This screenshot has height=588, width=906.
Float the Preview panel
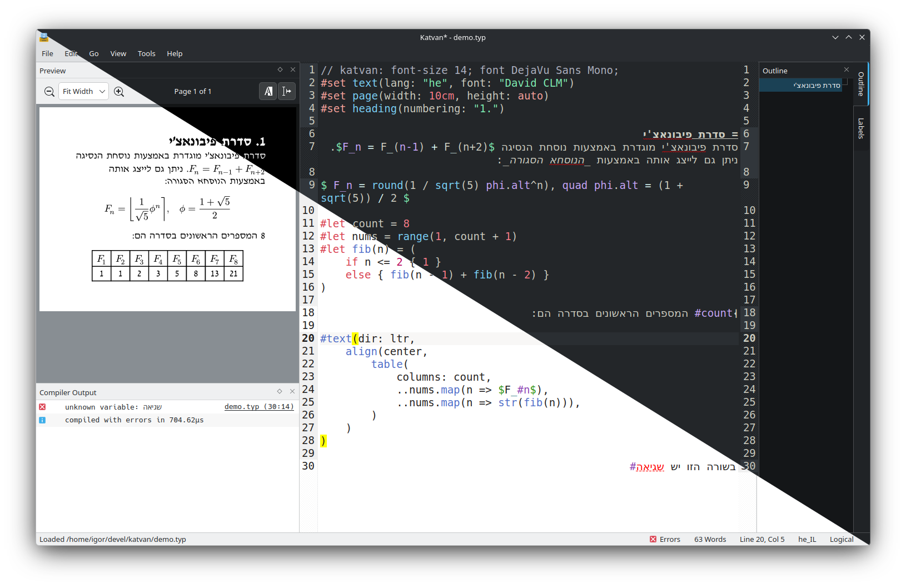click(x=280, y=70)
